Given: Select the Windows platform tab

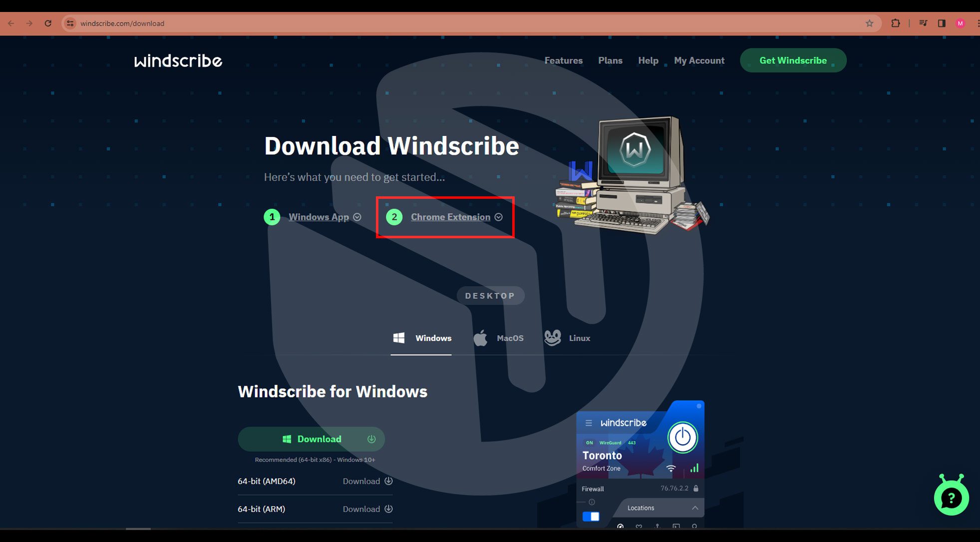Looking at the screenshot, I should click(x=421, y=338).
